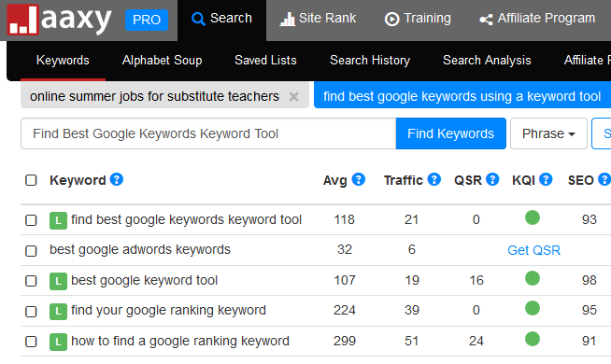Click the green L icon for 'how to find a google ranking keyword'
Screen dimensions: 611x364
click(x=58, y=342)
